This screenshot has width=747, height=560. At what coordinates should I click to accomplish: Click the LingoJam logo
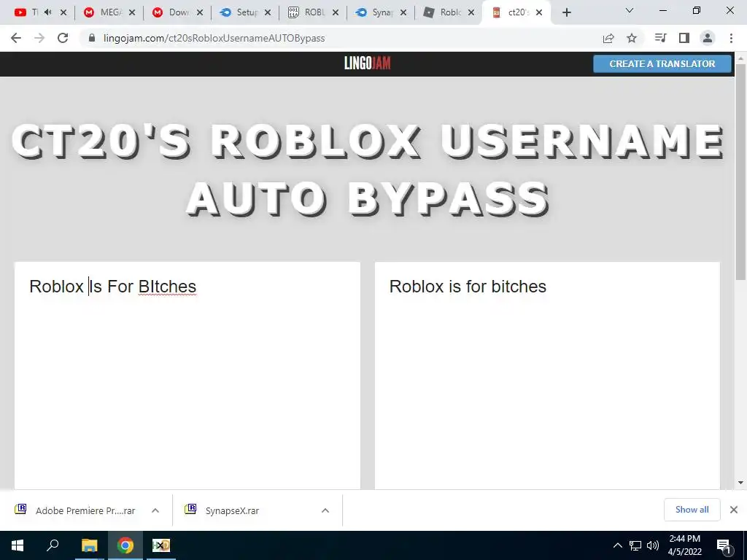click(x=368, y=63)
